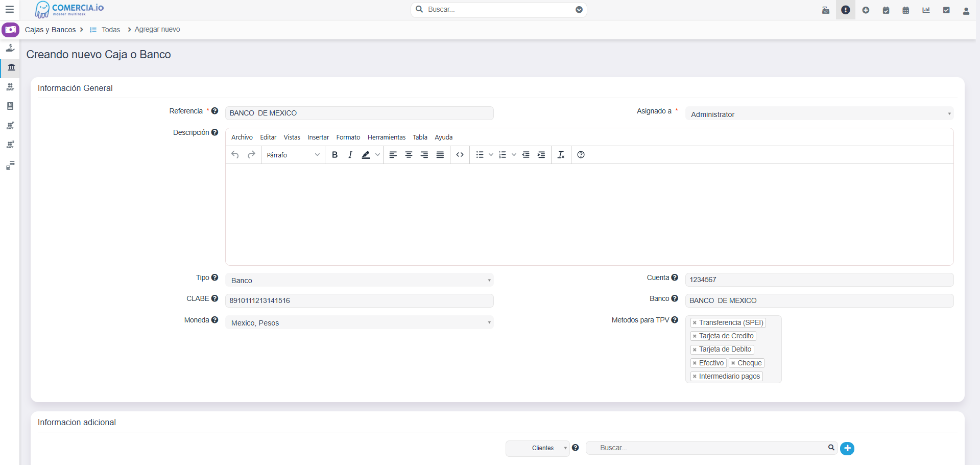The height and width of the screenshot is (465, 980).
Task: Open the hand-with-coin sidebar icon
Action: point(10,48)
